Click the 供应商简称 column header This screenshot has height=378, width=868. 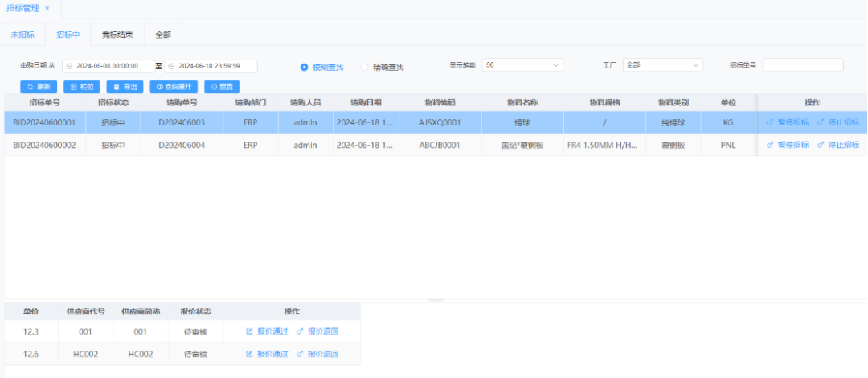[141, 311]
